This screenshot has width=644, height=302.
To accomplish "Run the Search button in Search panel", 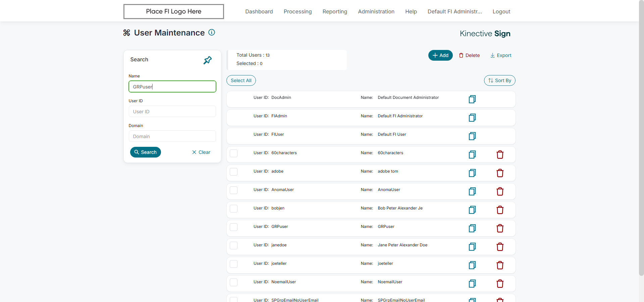I will 146,152.
